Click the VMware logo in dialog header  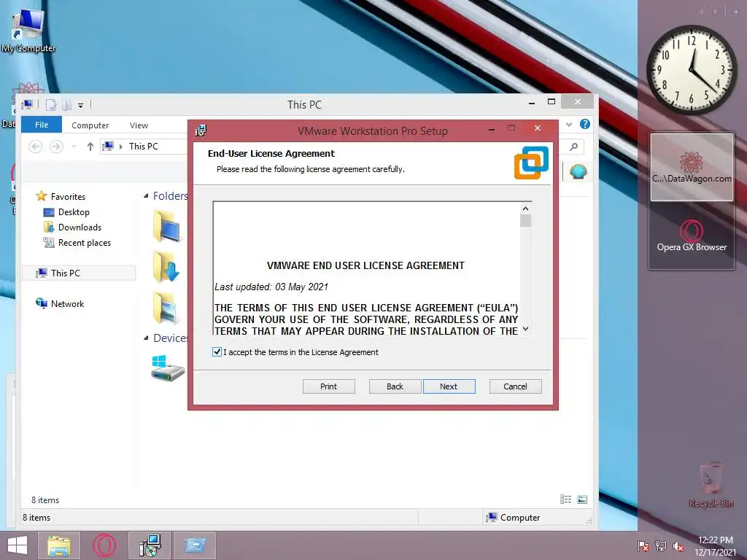click(x=531, y=163)
